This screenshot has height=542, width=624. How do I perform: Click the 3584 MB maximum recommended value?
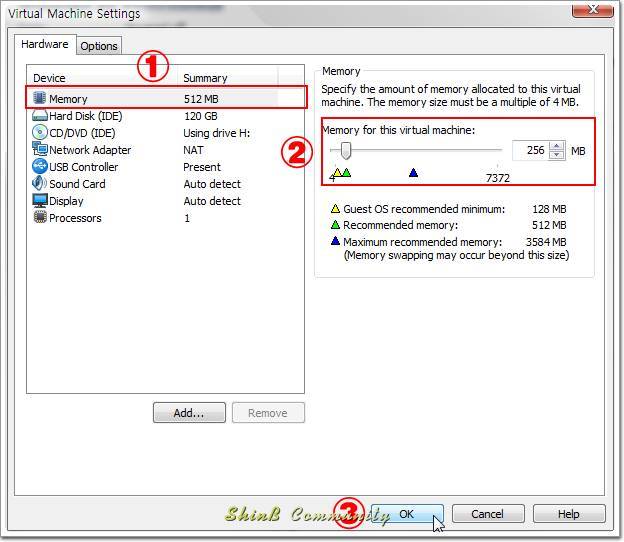pyautogui.click(x=546, y=242)
